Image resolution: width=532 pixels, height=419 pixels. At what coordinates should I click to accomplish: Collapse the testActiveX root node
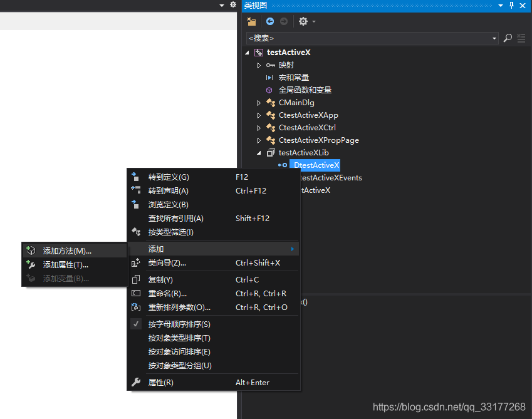pyautogui.click(x=247, y=53)
